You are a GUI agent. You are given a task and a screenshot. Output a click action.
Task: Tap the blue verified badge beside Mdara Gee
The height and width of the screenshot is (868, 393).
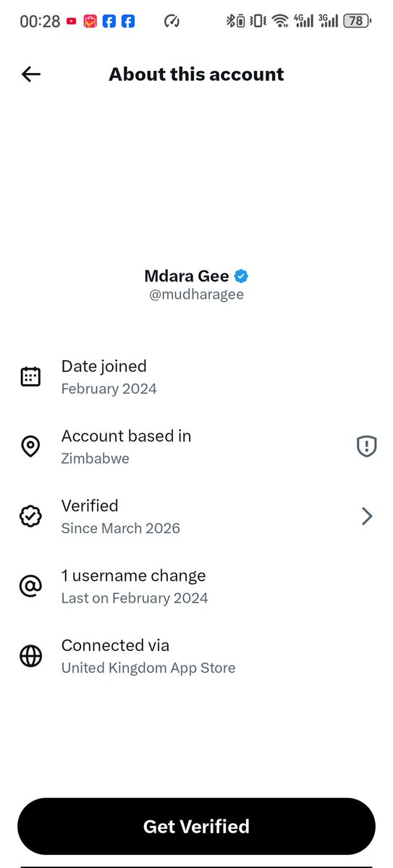pos(242,276)
